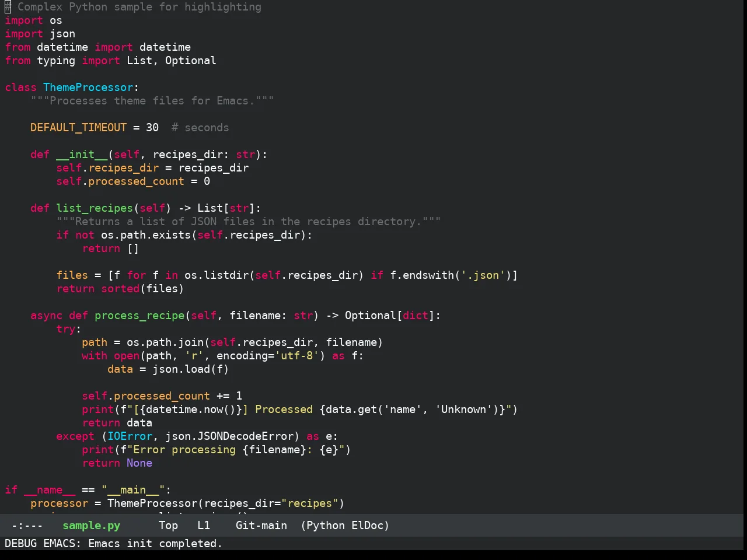Click the '# seconds' comment
The height and width of the screenshot is (560, 747).
point(200,128)
